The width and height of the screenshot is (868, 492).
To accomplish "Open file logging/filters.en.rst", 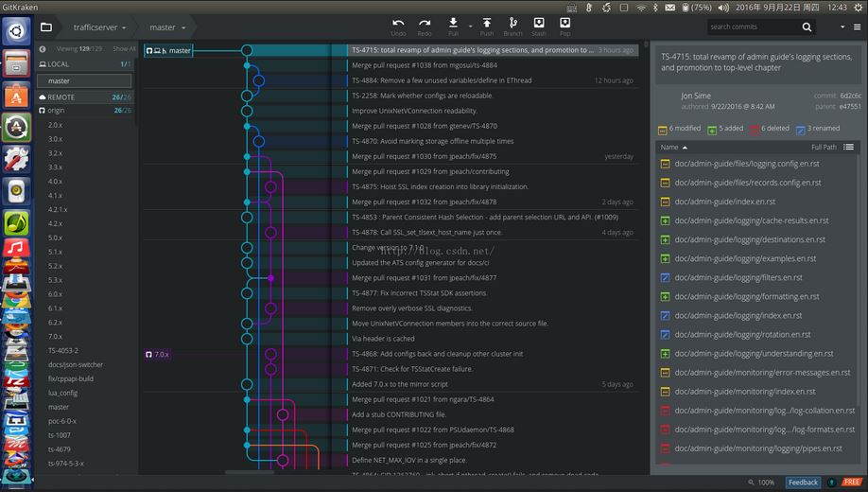I will [738, 277].
